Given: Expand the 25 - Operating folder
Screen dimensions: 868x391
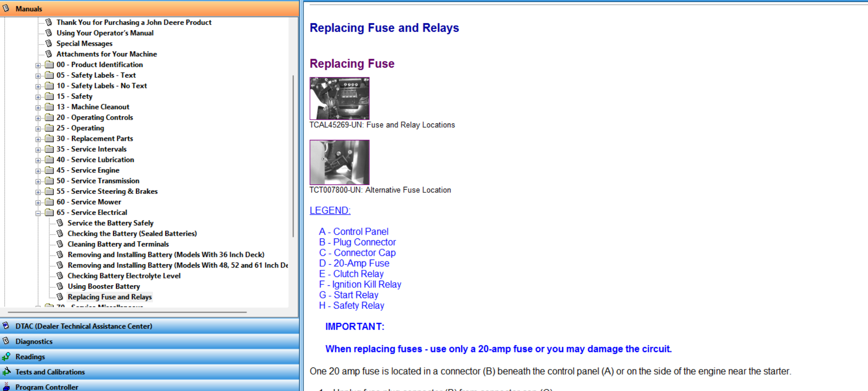Looking at the screenshot, I should [38, 129].
